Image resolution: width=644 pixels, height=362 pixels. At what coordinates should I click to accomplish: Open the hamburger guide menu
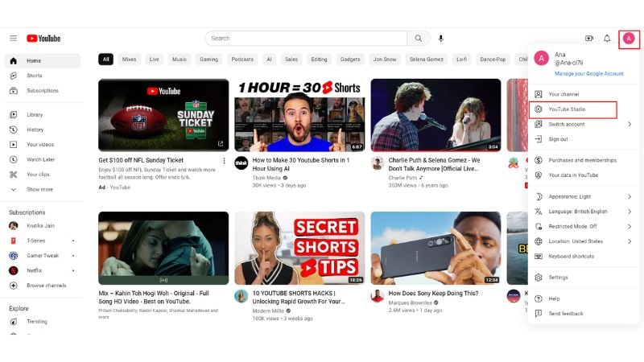[13, 38]
